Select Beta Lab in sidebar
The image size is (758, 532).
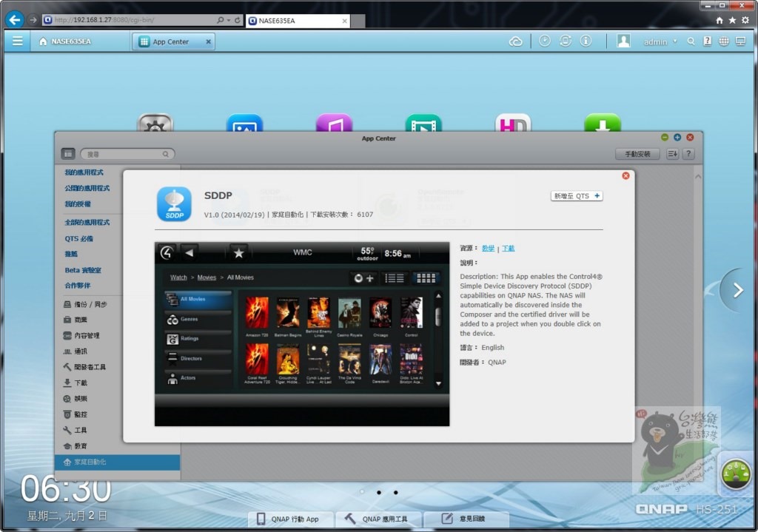tap(83, 270)
